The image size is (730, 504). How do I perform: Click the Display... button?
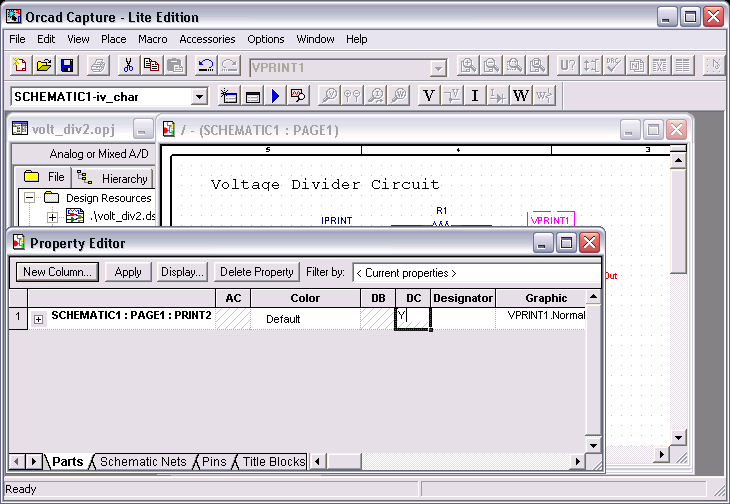(x=182, y=272)
